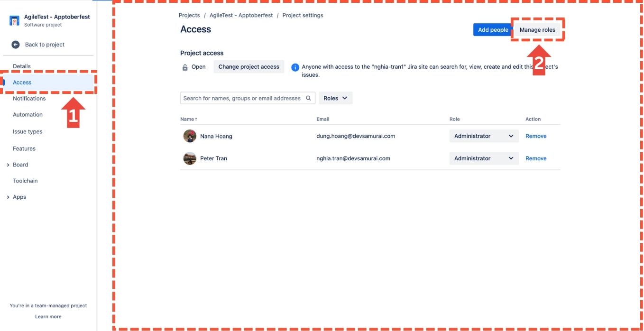The height and width of the screenshot is (331, 644).
Task: Click the lock icon next to Open
Action: (185, 67)
